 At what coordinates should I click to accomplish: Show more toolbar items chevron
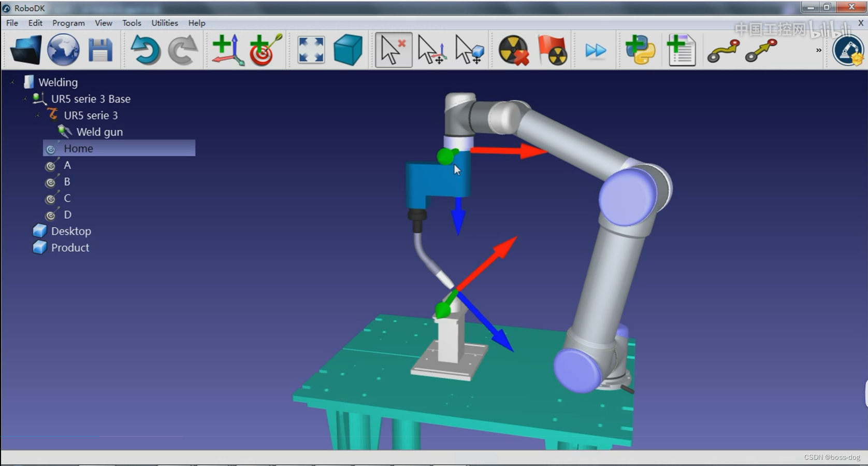coord(819,50)
